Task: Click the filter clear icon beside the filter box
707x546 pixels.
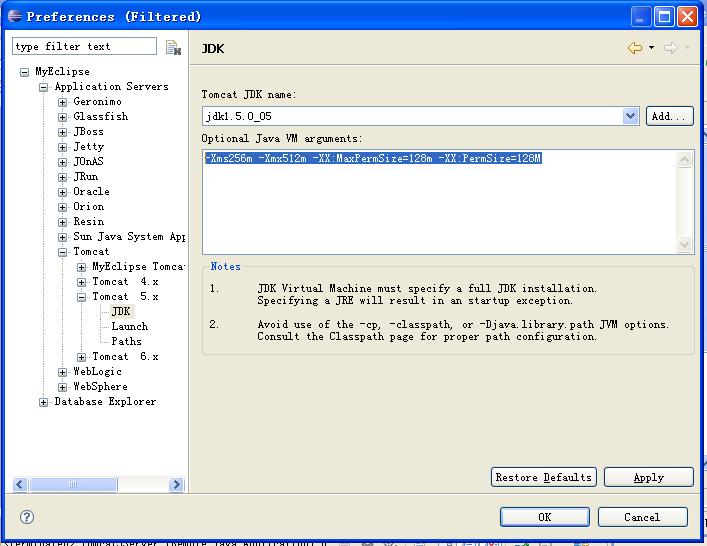Action: pos(173,47)
